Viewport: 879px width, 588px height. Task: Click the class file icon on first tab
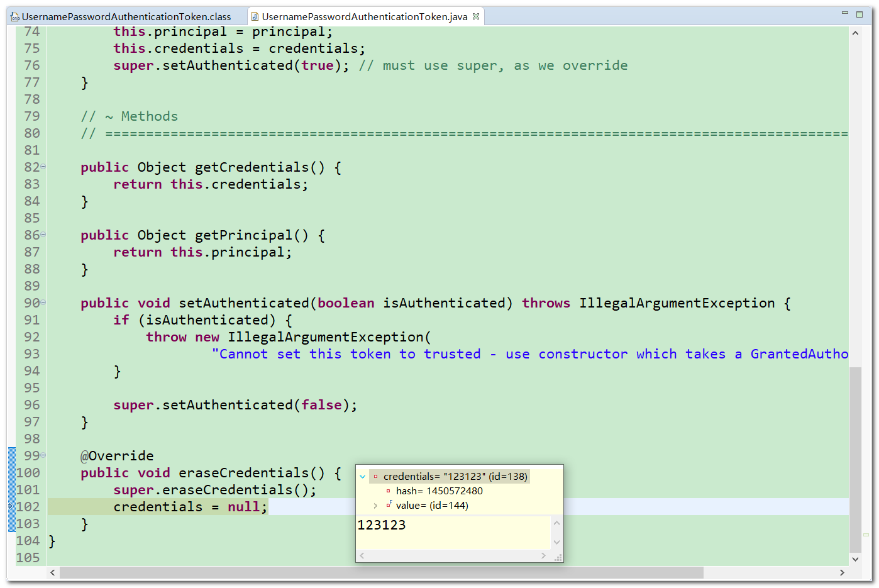15,17
